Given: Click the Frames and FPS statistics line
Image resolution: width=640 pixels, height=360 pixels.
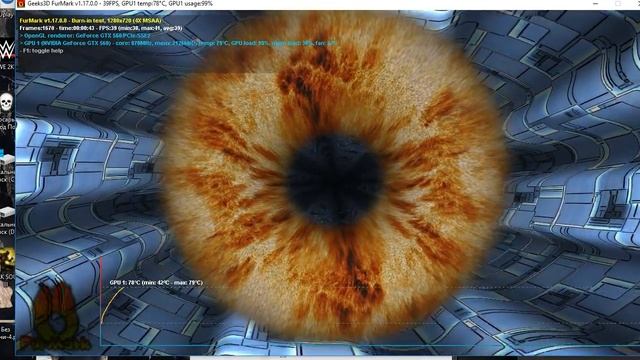Looking at the screenshot, I should 101,28.
